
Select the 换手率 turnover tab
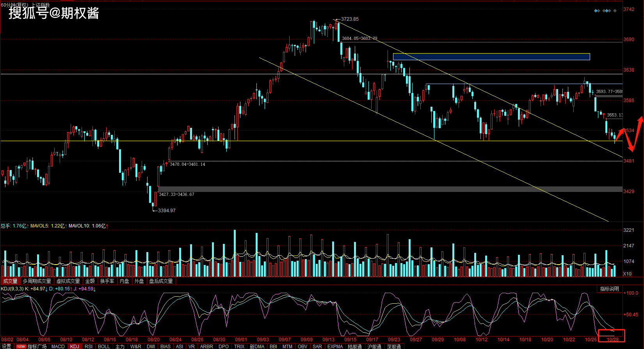[107, 281]
